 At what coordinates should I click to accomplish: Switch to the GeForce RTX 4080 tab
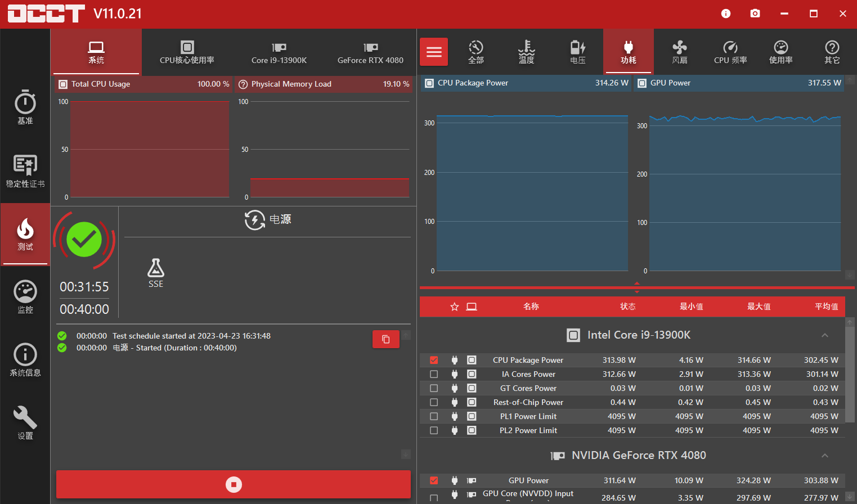(x=370, y=52)
